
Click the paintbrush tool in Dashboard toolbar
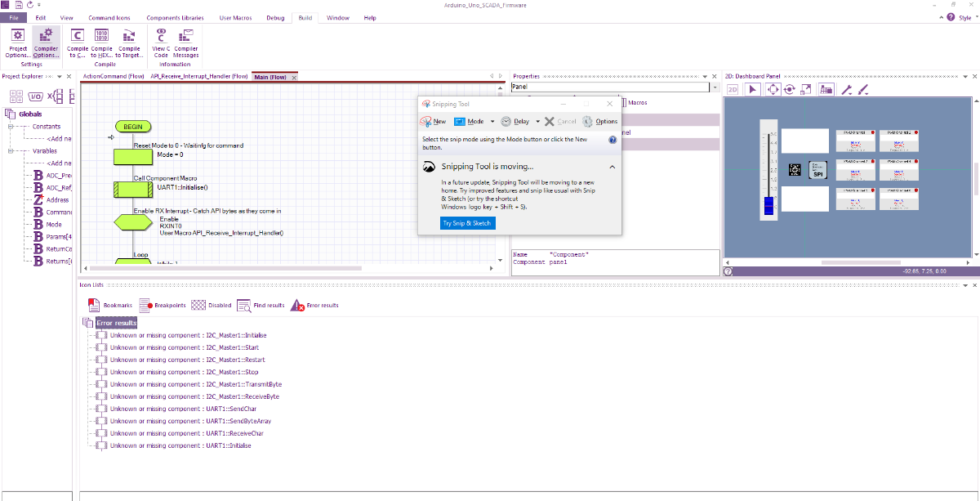(862, 89)
